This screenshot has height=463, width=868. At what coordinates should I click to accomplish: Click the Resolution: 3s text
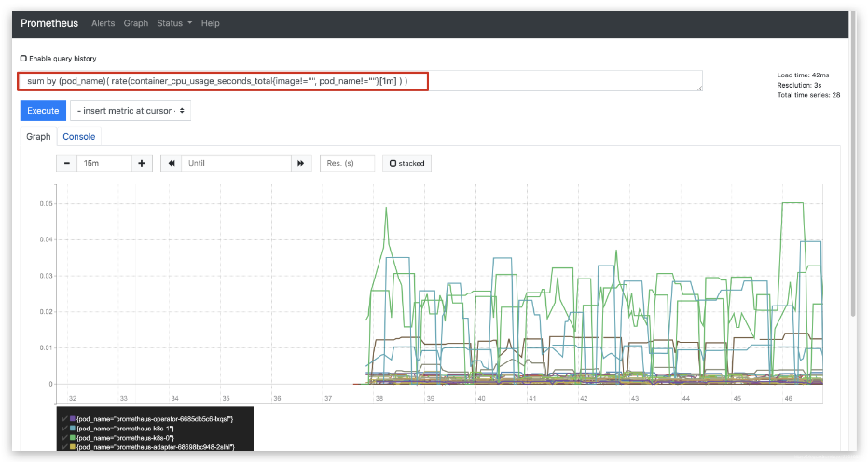[x=799, y=85]
